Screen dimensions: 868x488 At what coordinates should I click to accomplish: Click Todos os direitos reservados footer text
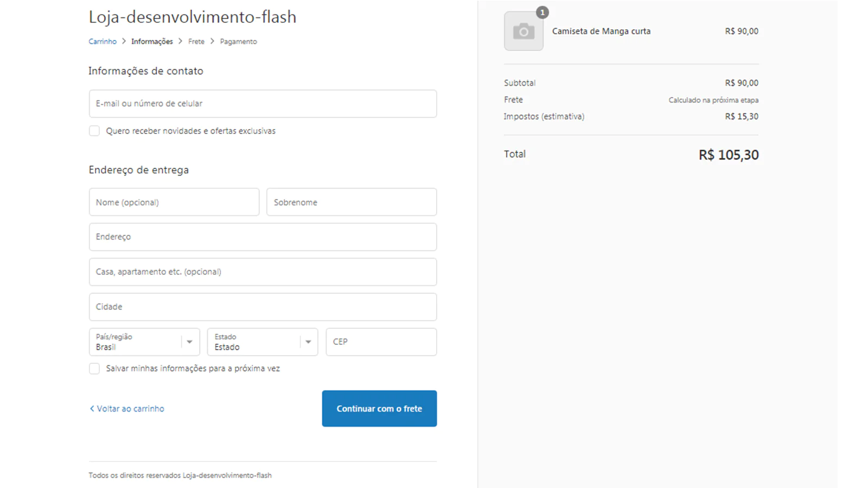180,476
